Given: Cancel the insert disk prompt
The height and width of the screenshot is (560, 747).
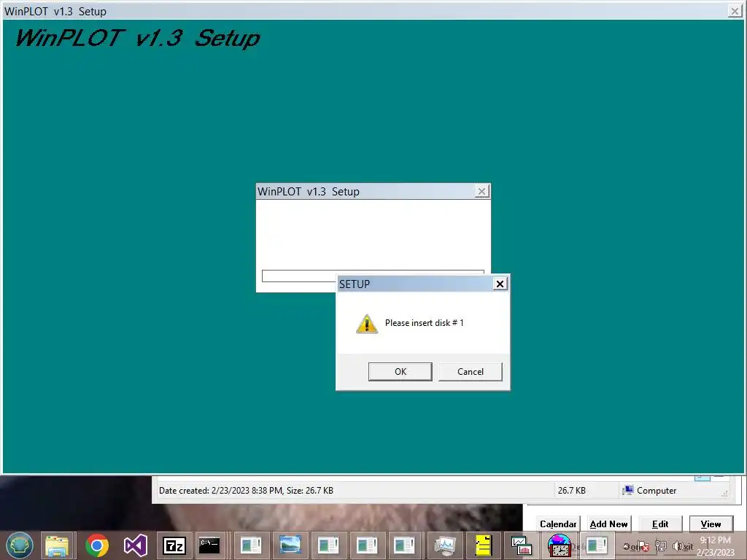Looking at the screenshot, I should [x=471, y=371].
